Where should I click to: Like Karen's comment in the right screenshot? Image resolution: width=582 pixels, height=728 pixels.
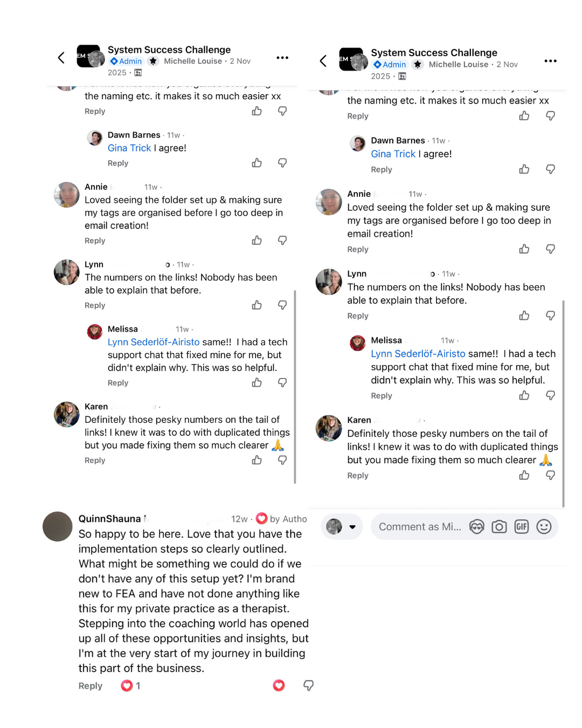pyautogui.click(x=524, y=475)
